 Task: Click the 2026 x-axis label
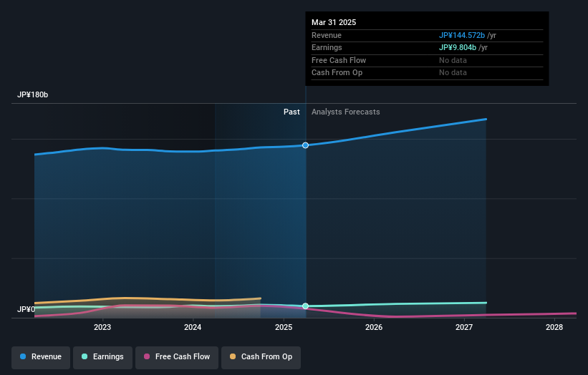pos(374,327)
